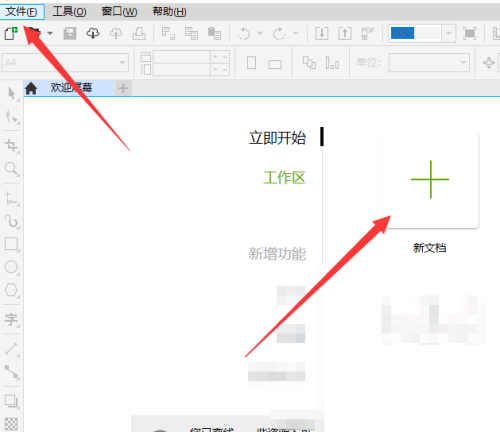Screen dimensions: 500x432
Task: Click the Save floppy disk icon
Action: click(70, 33)
